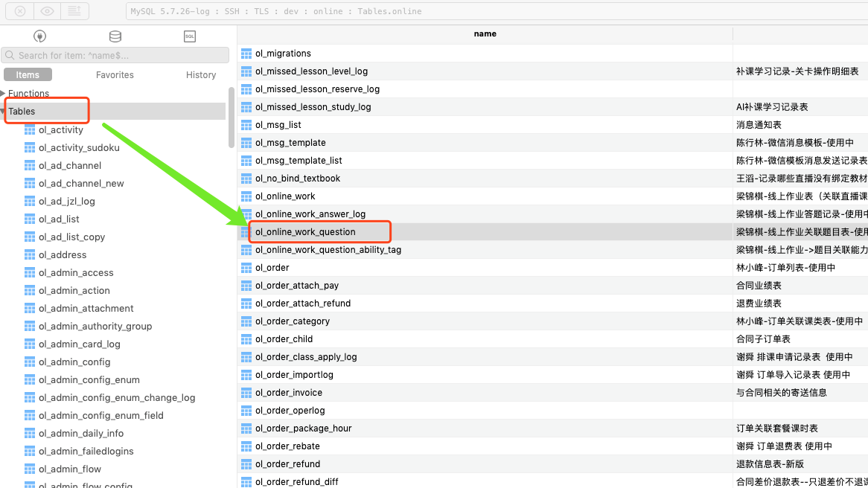Select ol_admin_config_enum in sidebar
Viewport: 868px width, 488px height.
[89, 379]
